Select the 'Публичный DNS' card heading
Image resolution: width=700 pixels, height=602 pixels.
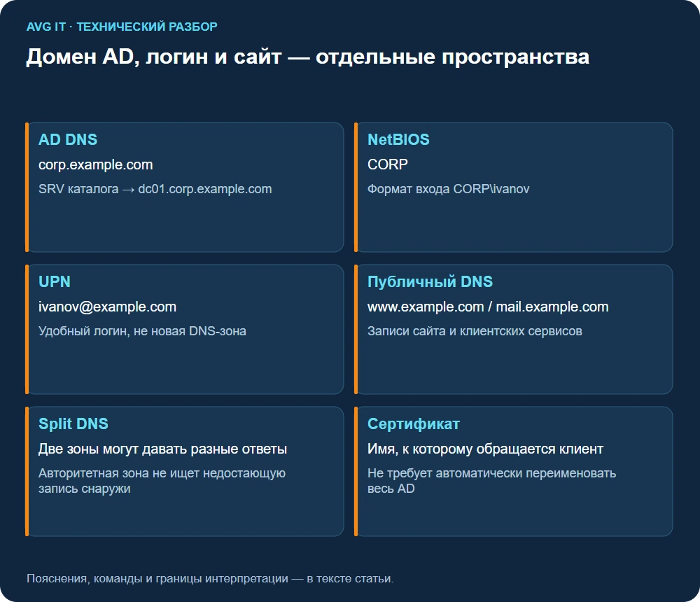click(430, 281)
